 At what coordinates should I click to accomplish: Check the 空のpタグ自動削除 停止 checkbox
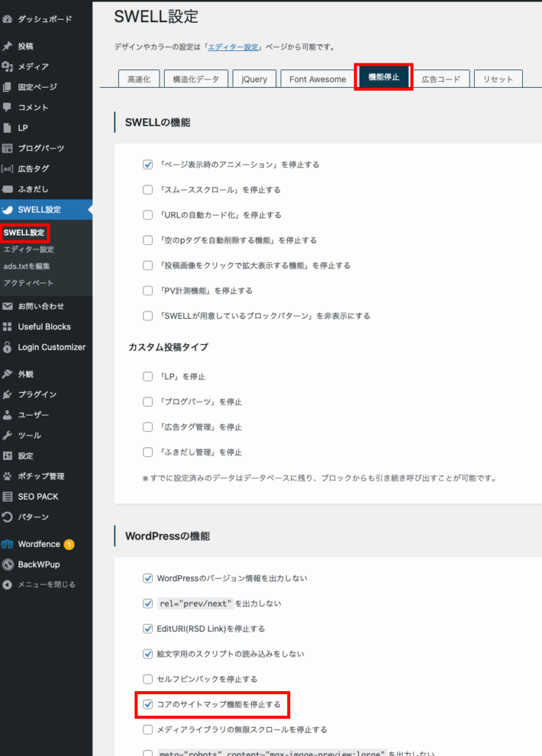click(148, 240)
